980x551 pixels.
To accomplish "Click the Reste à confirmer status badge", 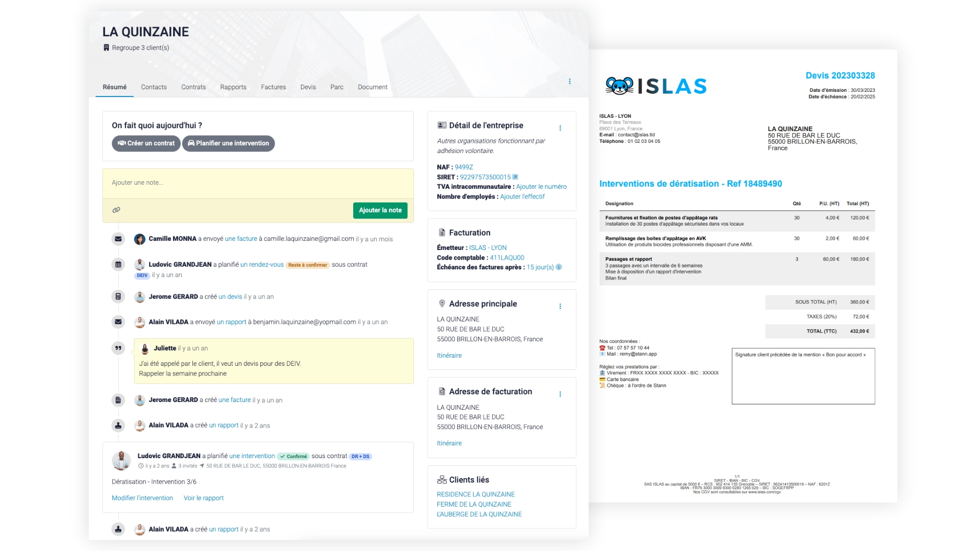I will tap(308, 265).
